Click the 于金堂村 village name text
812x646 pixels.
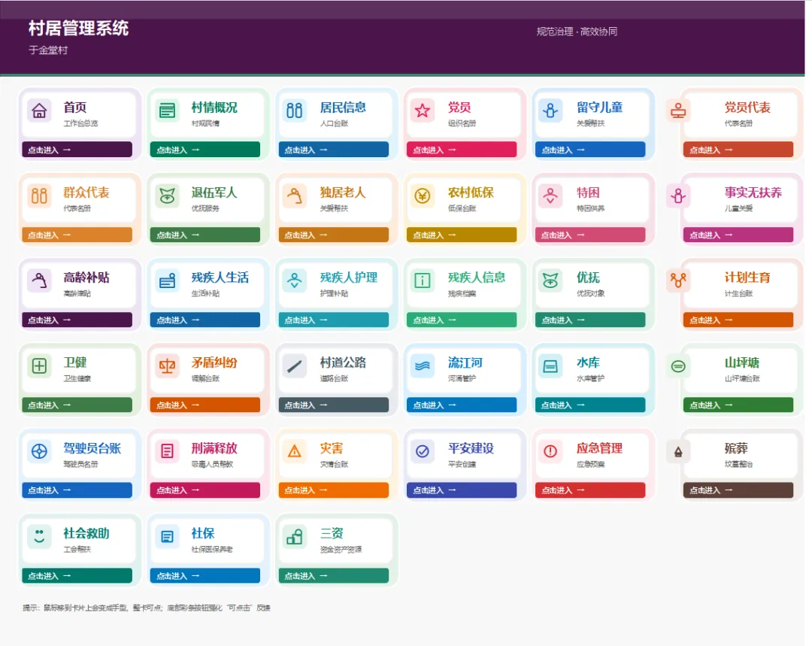point(48,50)
